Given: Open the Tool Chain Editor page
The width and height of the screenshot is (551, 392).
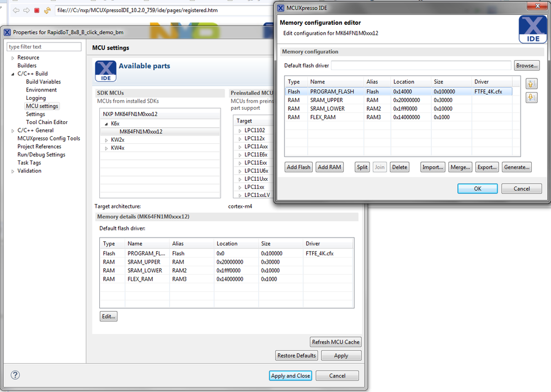Looking at the screenshot, I should (47, 122).
